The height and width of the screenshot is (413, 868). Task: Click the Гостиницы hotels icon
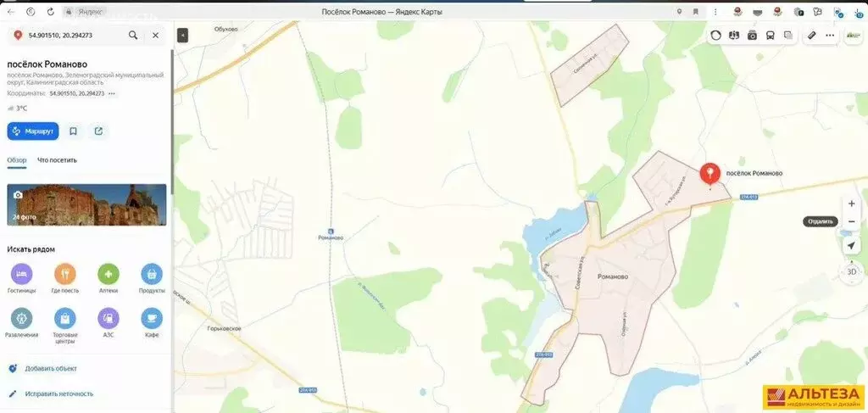coord(21,274)
